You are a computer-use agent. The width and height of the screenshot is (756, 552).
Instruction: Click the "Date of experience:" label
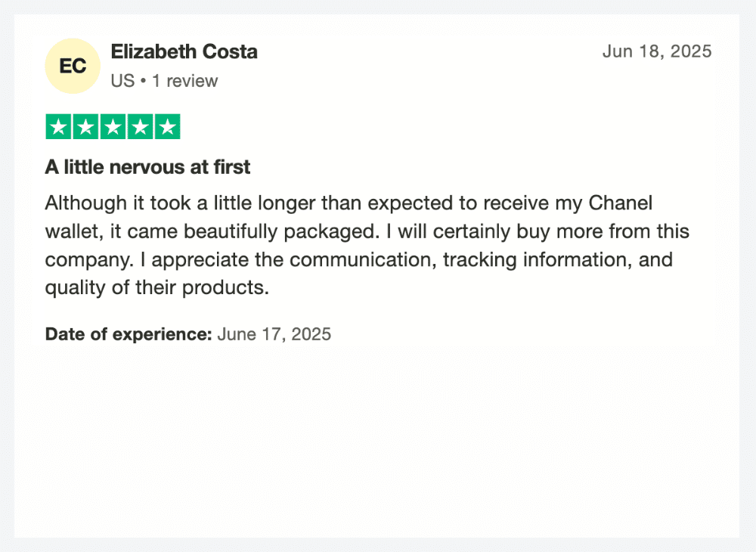click(129, 334)
